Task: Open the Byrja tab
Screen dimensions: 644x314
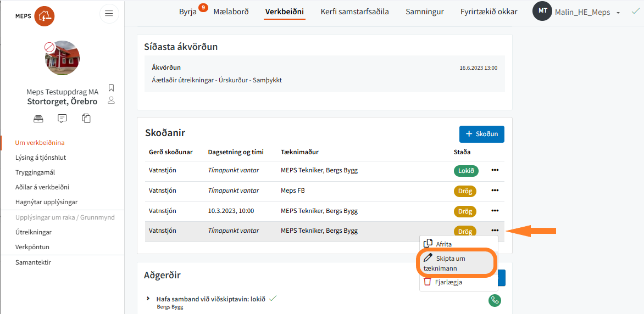Action: [x=188, y=12]
